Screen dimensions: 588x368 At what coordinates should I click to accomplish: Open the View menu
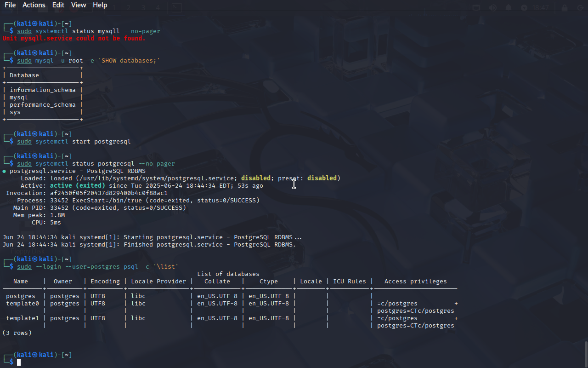coord(79,5)
